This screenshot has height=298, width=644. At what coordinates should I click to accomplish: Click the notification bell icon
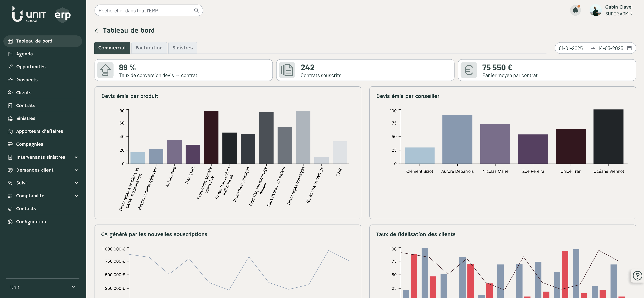click(x=575, y=10)
